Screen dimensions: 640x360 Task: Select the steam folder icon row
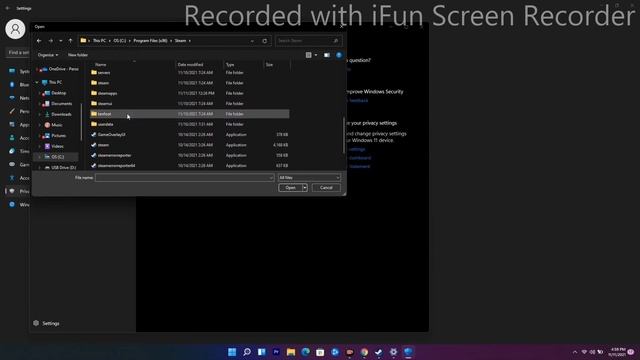click(190, 83)
